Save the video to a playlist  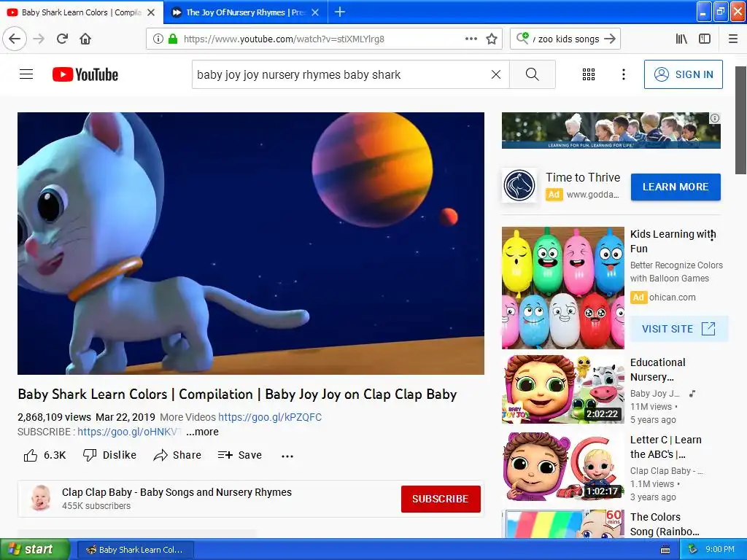tap(239, 455)
